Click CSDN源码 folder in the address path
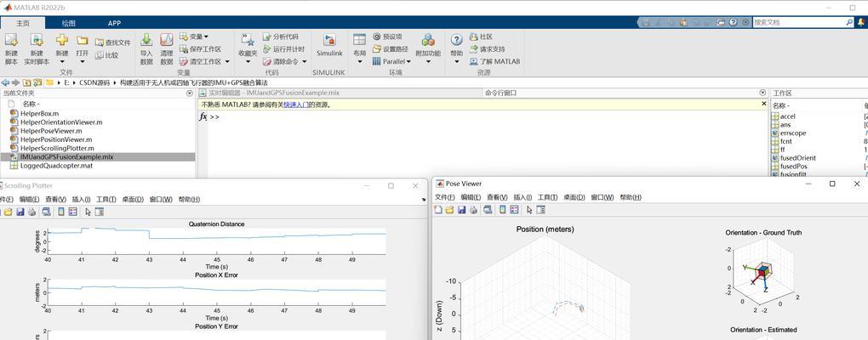 [94, 82]
